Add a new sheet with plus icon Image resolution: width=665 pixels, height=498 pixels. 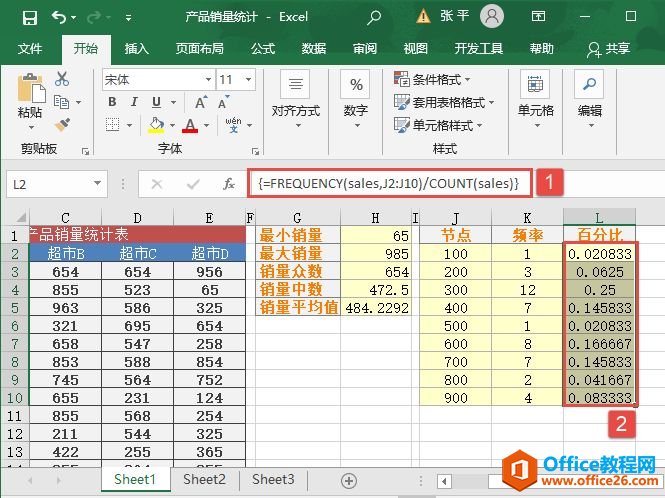tap(348, 480)
